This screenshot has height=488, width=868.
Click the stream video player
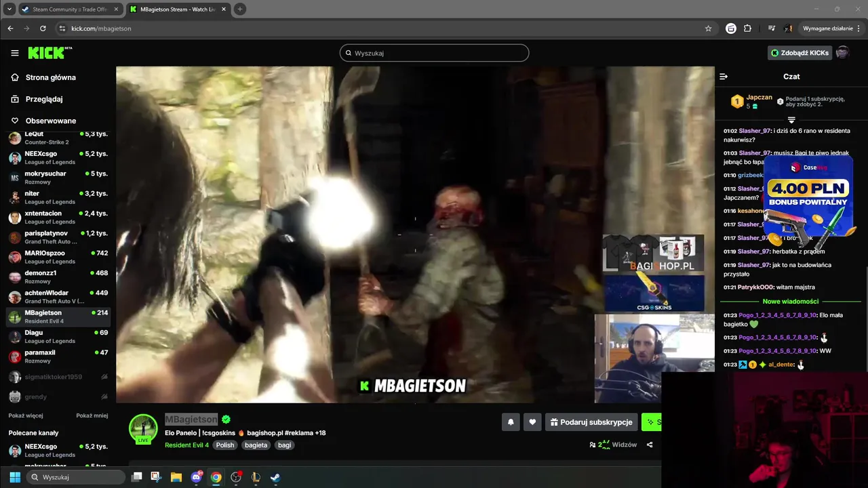tap(415, 235)
